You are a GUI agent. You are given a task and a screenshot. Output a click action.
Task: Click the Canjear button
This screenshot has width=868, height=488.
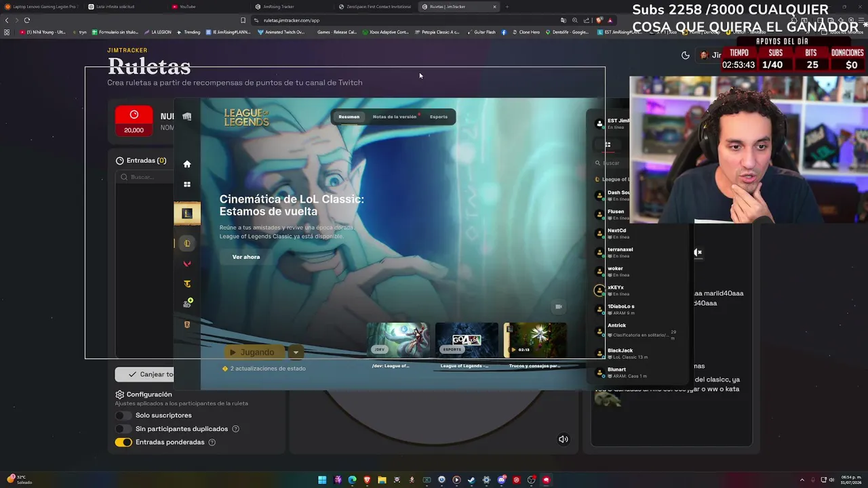point(144,374)
